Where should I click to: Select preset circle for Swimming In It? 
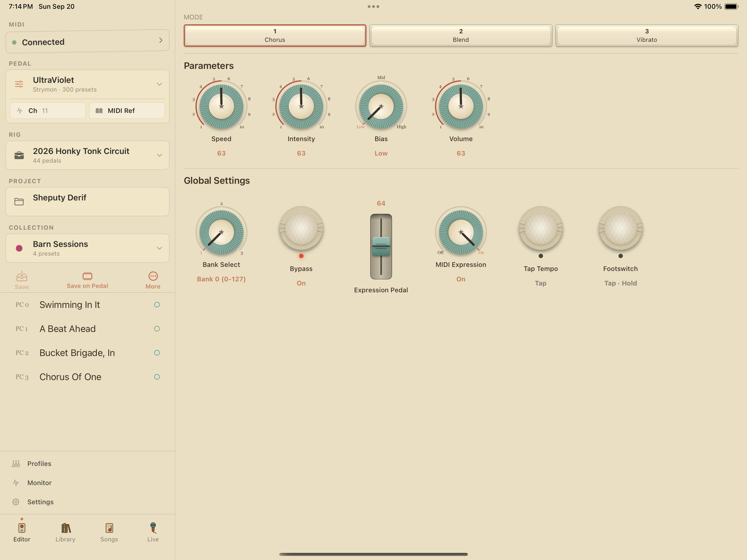(157, 305)
